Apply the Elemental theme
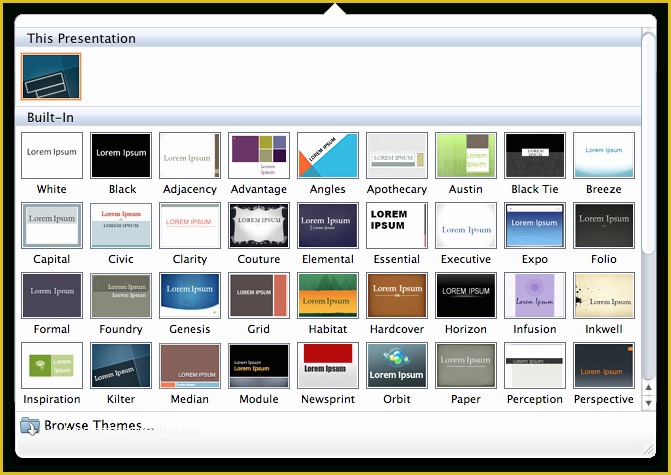671x475 pixels. pyautogui.click(x=328, y=226)
